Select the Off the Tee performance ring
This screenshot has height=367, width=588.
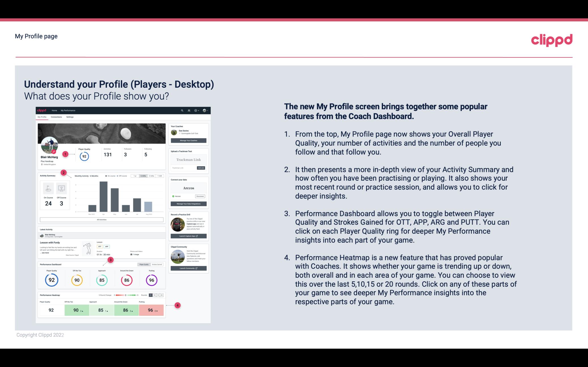tap(77, 280)
